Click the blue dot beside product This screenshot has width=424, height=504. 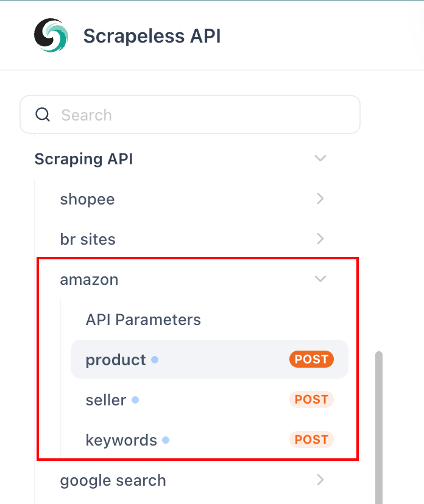pos(155,360)
